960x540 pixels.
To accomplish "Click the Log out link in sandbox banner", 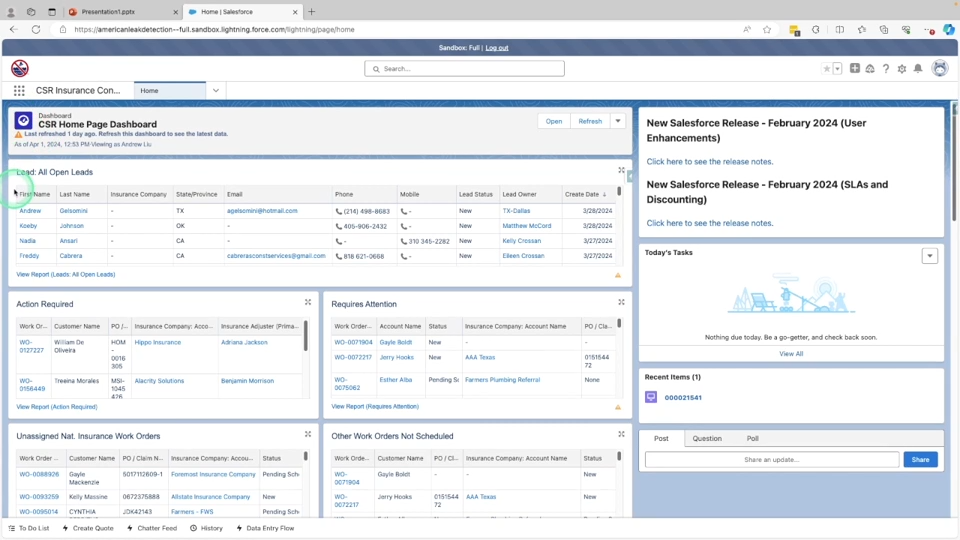I will 497,48.
